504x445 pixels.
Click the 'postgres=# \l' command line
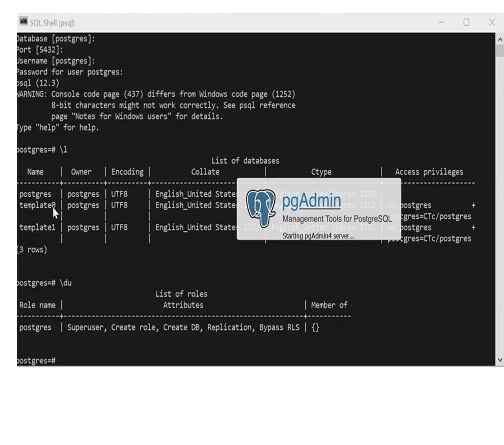tap(42, 149)
